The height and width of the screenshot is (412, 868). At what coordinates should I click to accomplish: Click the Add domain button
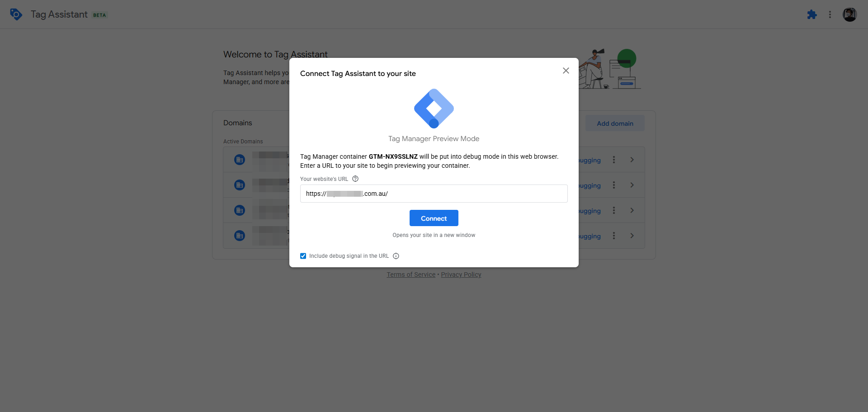(x=615, y=123)
